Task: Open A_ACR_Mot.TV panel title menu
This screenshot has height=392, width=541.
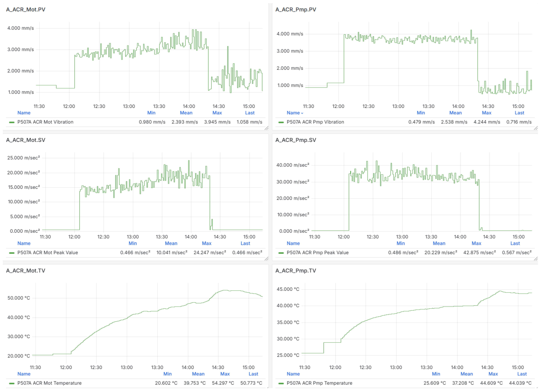Action: point(26,271)
